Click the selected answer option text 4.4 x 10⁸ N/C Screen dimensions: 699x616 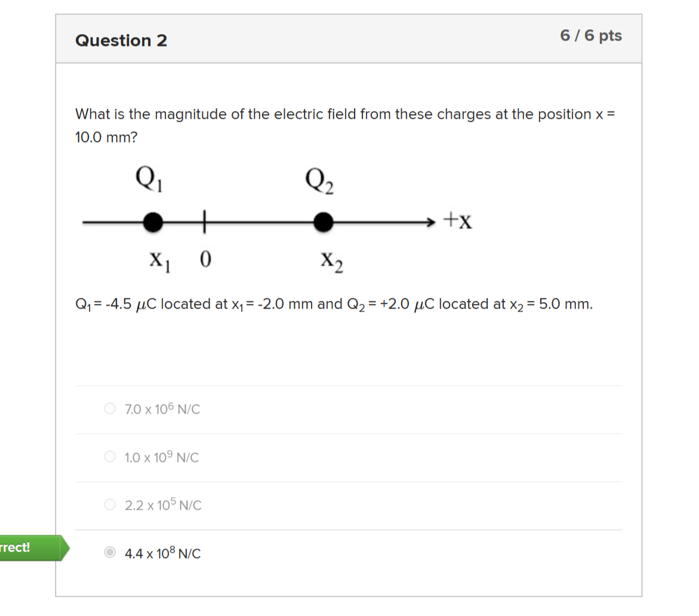click(162, 553)
